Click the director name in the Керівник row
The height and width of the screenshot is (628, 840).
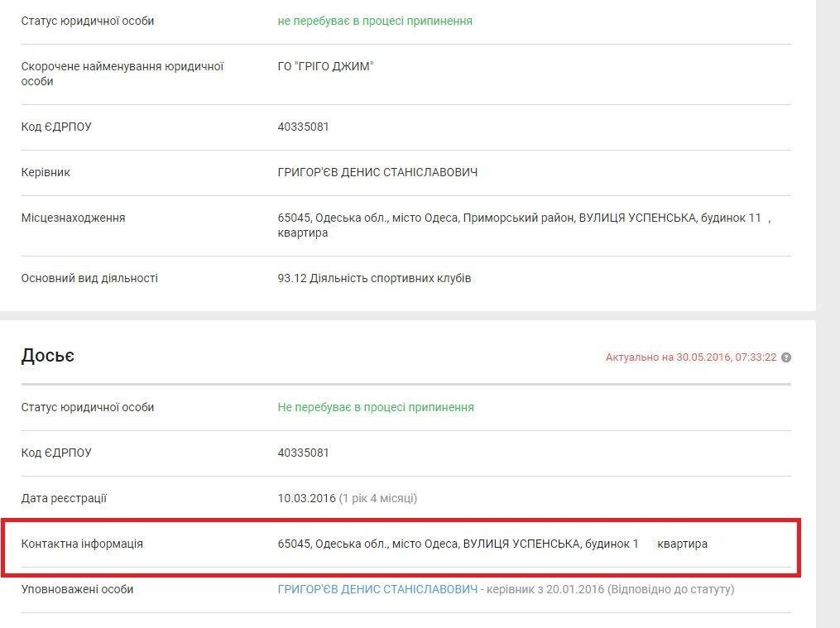[x=377, y=172]
